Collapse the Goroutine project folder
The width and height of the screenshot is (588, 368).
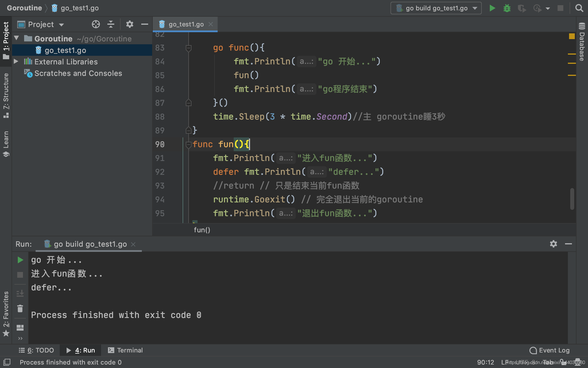click(x=16, y=38)
